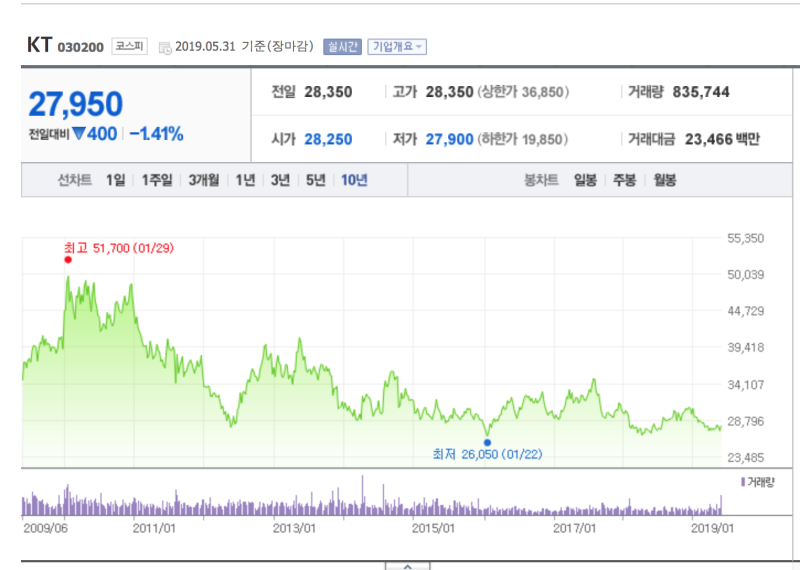The image size is (800, 570).
Task: Click the 2017/01 x-axis date label
Action: [x=574, y=528]
